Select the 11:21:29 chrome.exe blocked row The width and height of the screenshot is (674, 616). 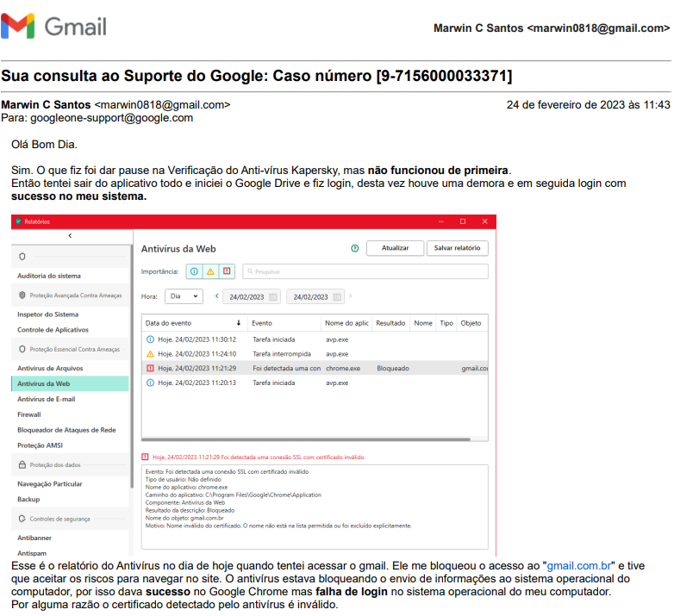[315, 368]
